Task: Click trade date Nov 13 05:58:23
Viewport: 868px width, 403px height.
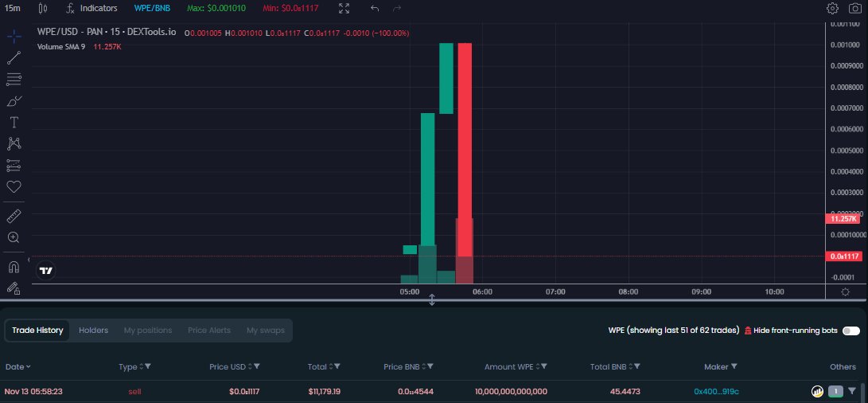Action: click(x=33, y=391)
